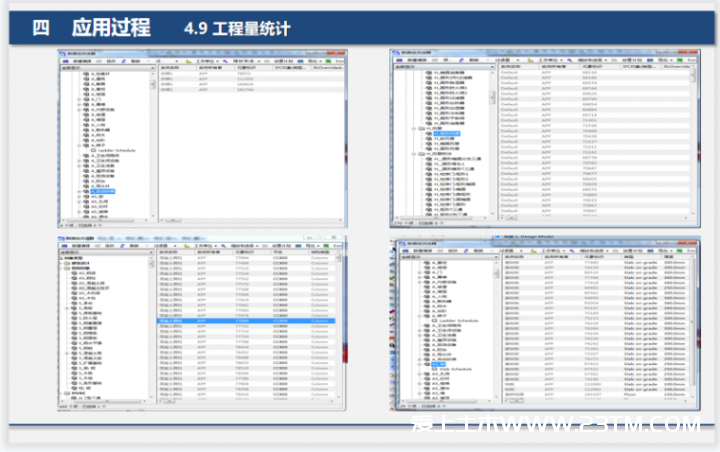The image size is (720, 452).
Task: Click the purple brush icon in bottom-right window toolbar
Action: coord(572,251)
